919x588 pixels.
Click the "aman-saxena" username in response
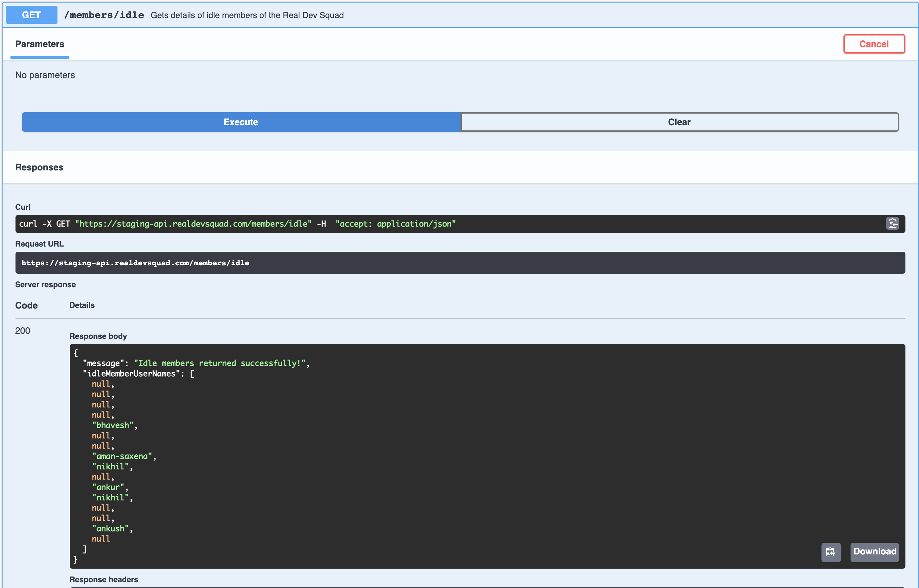click(x=122, y=456)
